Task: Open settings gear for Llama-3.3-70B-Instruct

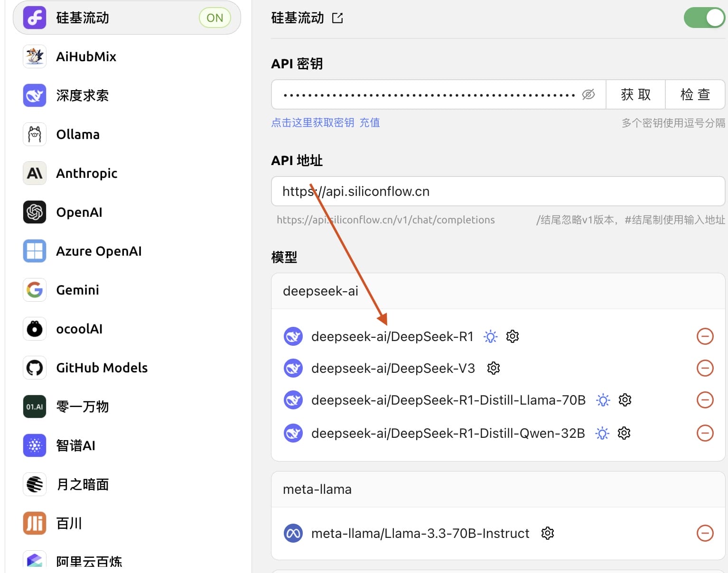Action: (548, 533)
